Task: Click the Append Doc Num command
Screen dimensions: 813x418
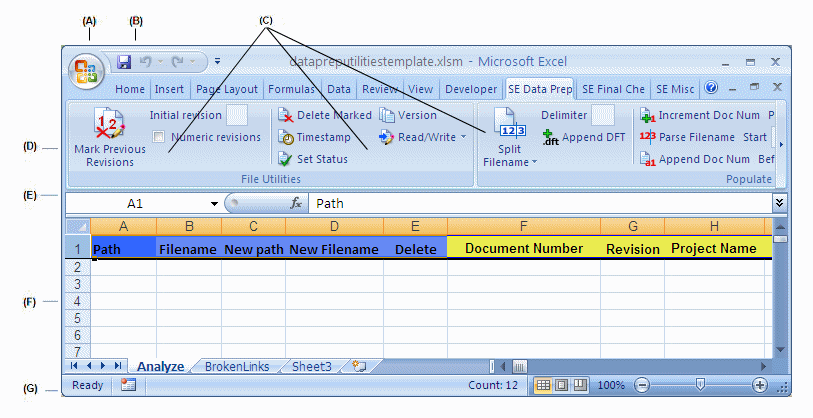Action: coord(694,159)
